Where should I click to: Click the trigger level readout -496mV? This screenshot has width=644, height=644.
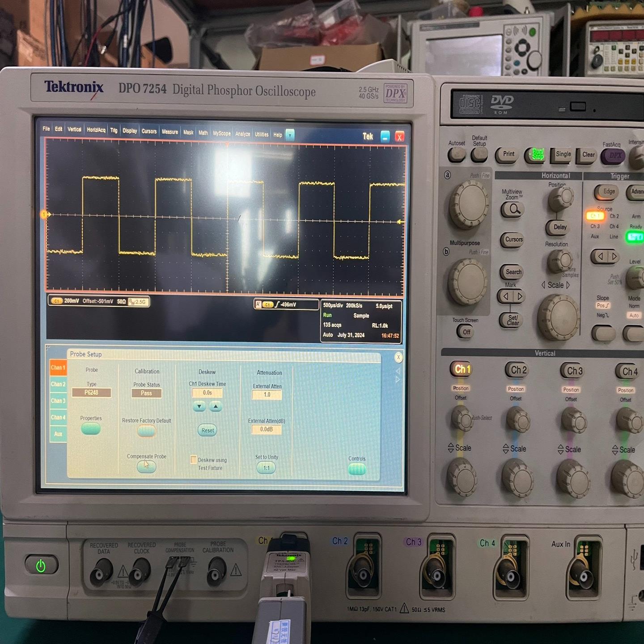pyautogui.click(x=286, y=305)
